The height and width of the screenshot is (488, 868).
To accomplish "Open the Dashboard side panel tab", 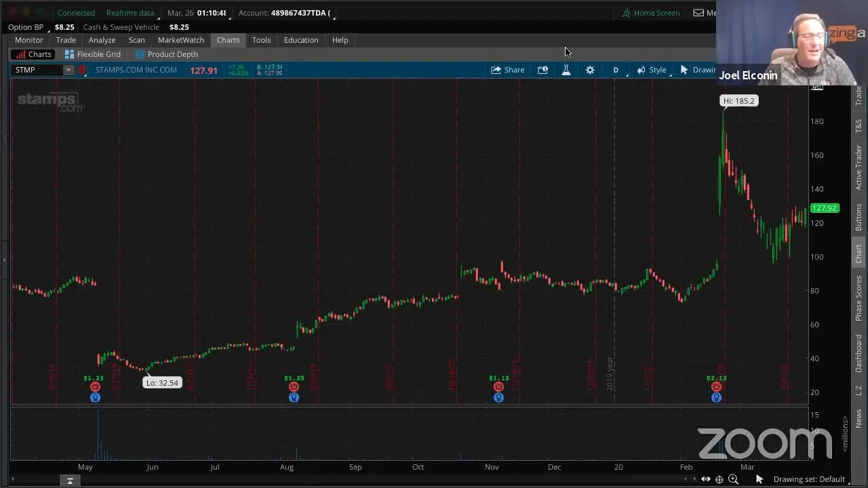I will (859, 353).
